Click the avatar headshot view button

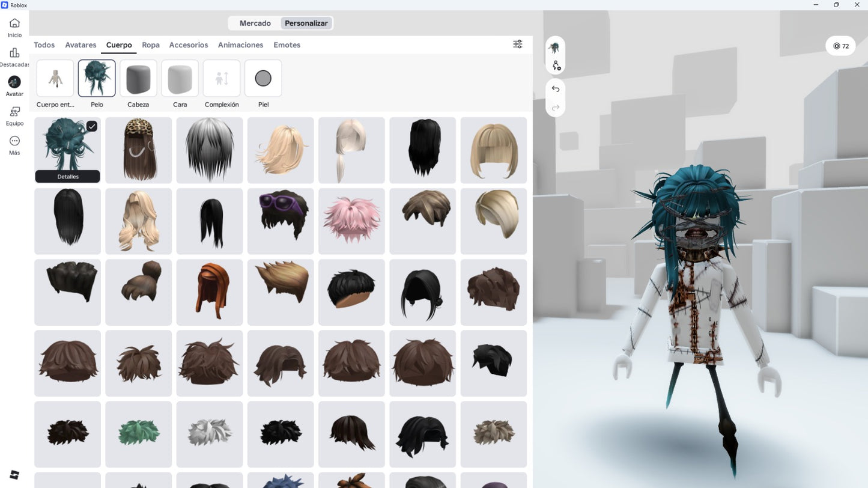point(556,47)
